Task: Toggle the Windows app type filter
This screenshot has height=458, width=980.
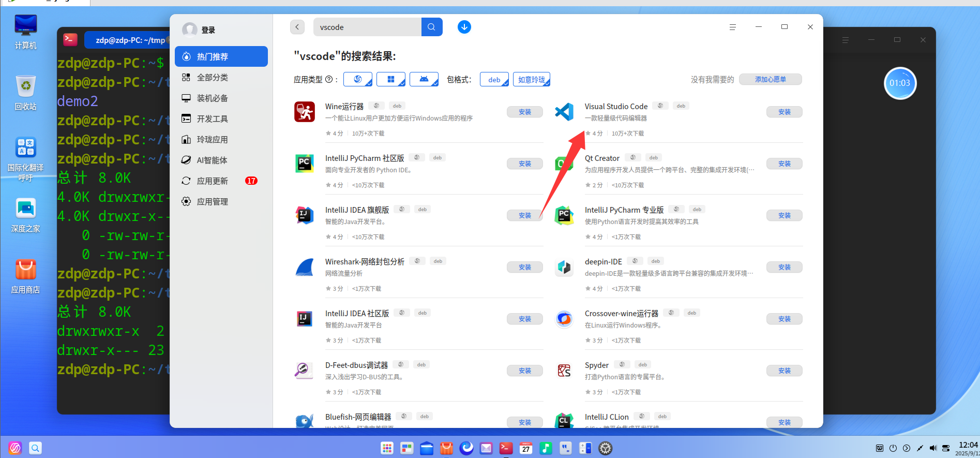Action: point(391,79)
